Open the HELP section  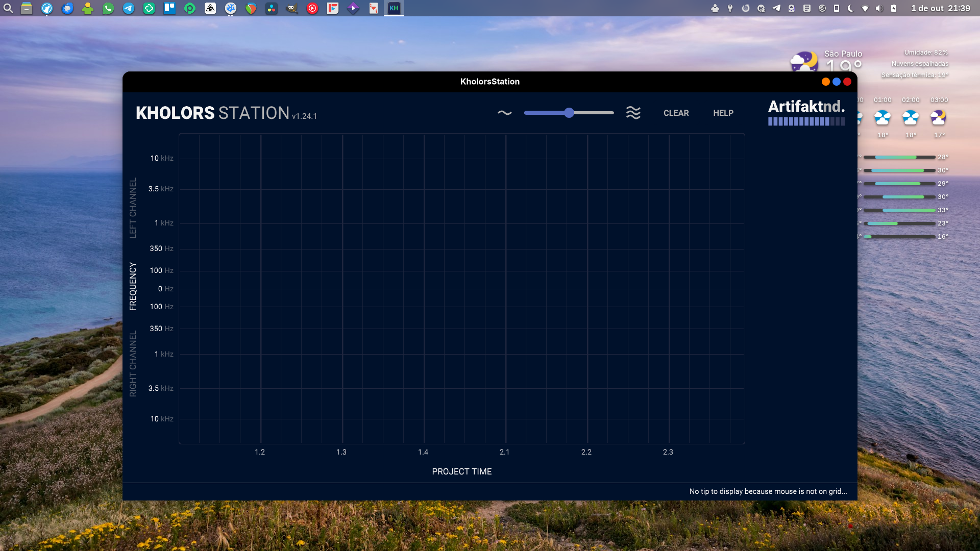point(723,113)
